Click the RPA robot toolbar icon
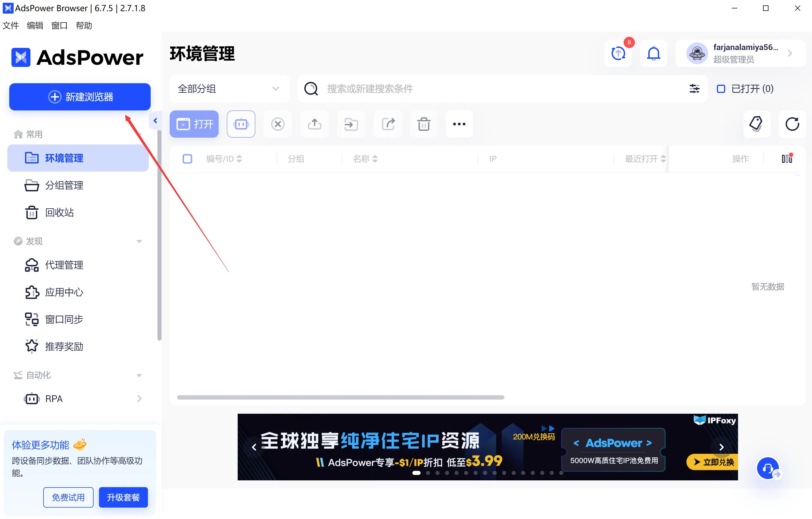Viewport: 812px width, 519px height. [x=241, y=124]
